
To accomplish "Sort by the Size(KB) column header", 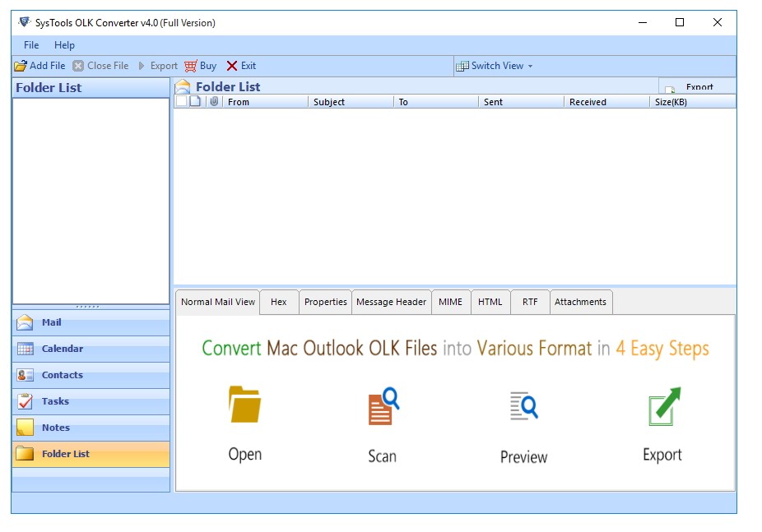I will [693, 102].
